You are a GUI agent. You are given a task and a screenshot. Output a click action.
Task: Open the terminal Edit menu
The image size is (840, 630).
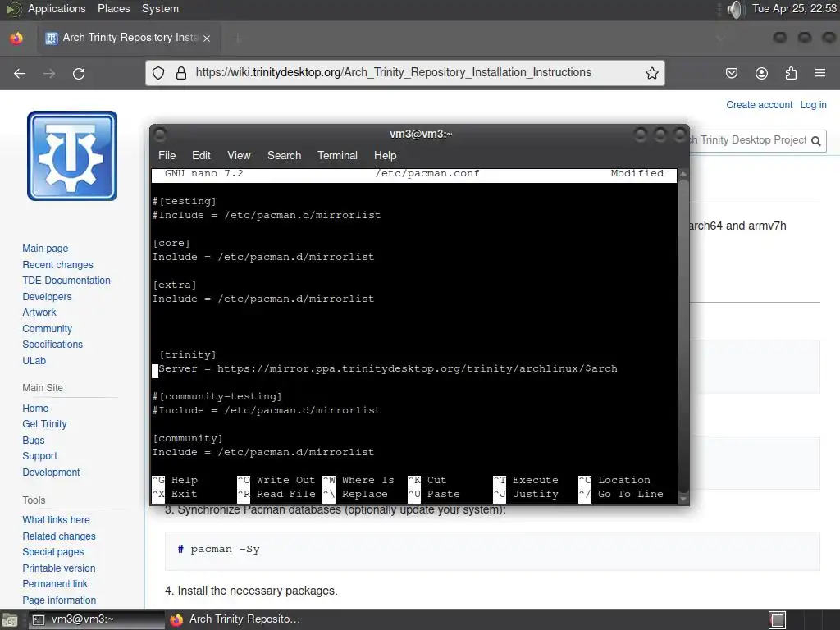point(201,155)
